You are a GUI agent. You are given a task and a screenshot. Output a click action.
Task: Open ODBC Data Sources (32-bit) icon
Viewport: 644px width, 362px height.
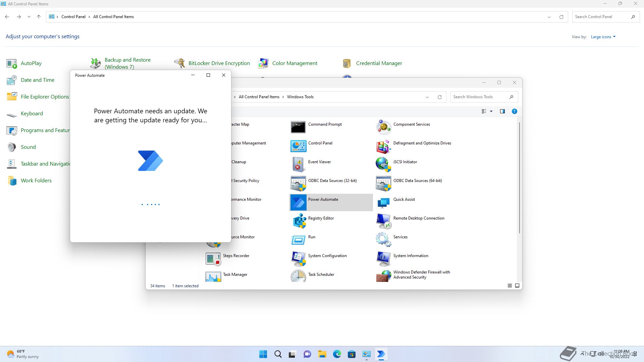pyautogui.click(x=298, y=183)
